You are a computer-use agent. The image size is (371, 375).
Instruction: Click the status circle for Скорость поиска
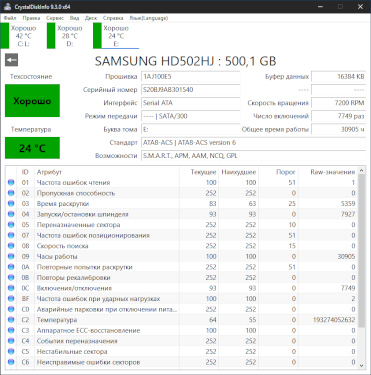[11, 246]
